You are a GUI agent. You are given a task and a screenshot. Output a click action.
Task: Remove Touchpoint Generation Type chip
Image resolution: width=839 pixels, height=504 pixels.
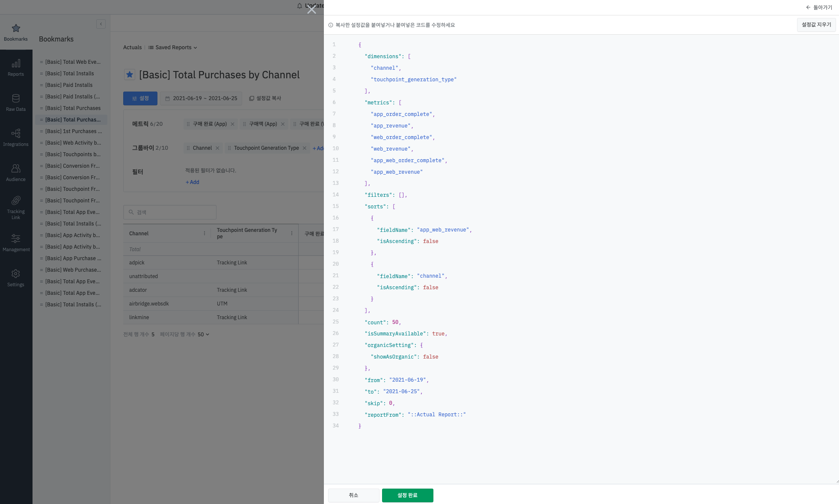(305, 148)
